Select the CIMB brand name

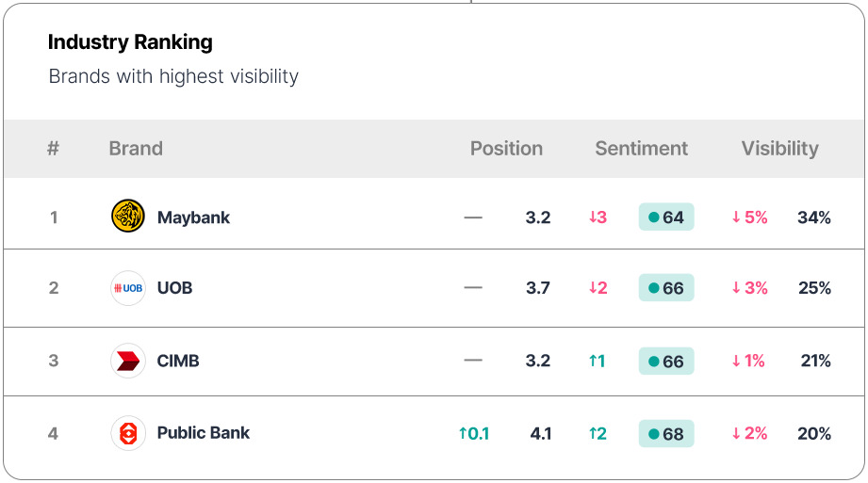point(178,361)
